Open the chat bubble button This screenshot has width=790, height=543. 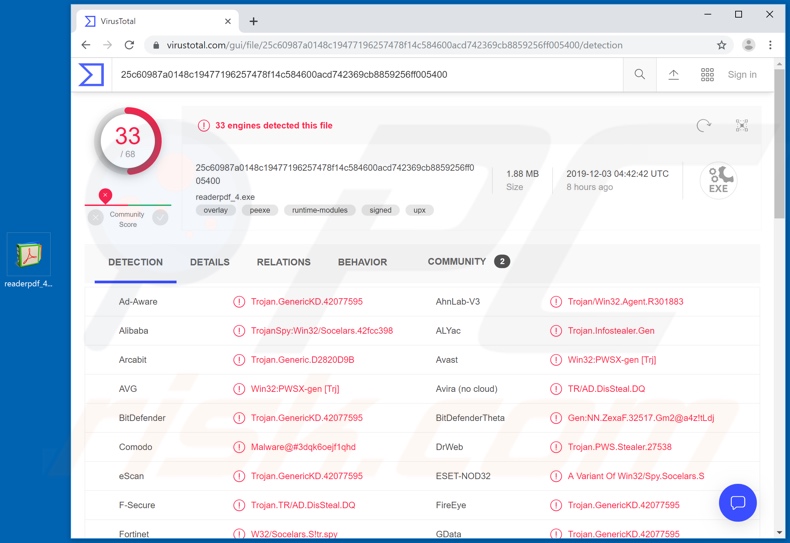click(x=738, y=502)
